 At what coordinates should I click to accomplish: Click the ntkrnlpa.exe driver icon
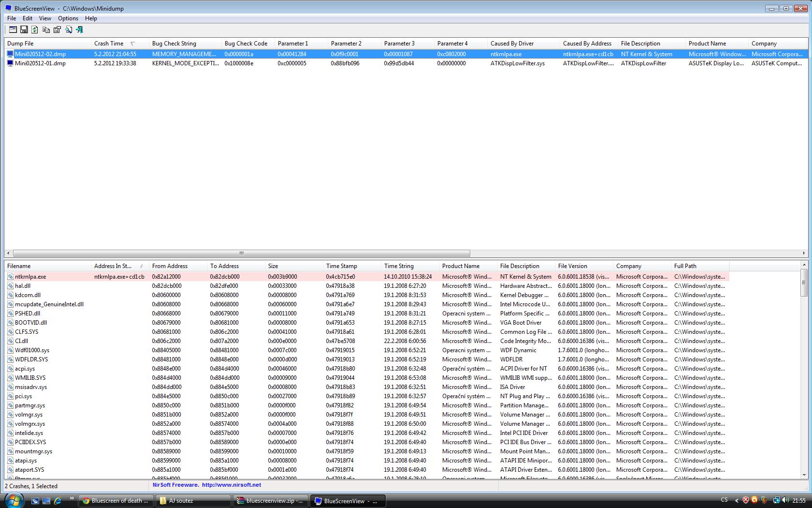tap(10, 277)
